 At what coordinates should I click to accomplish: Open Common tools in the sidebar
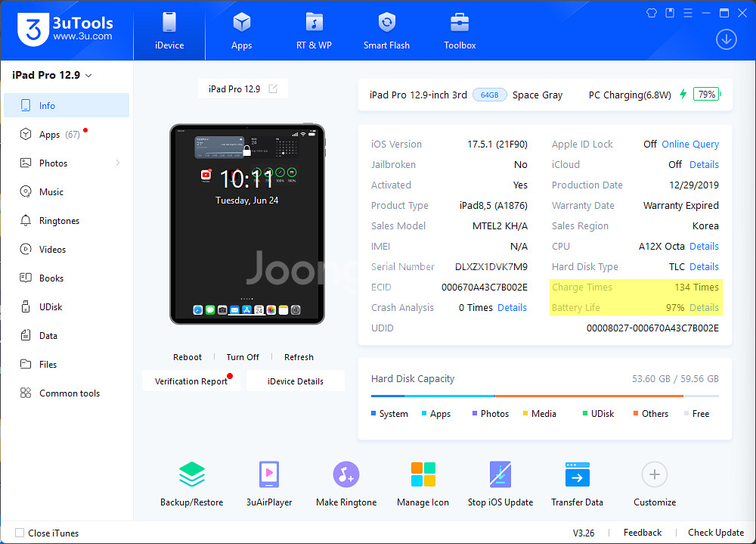coord(67,393)
